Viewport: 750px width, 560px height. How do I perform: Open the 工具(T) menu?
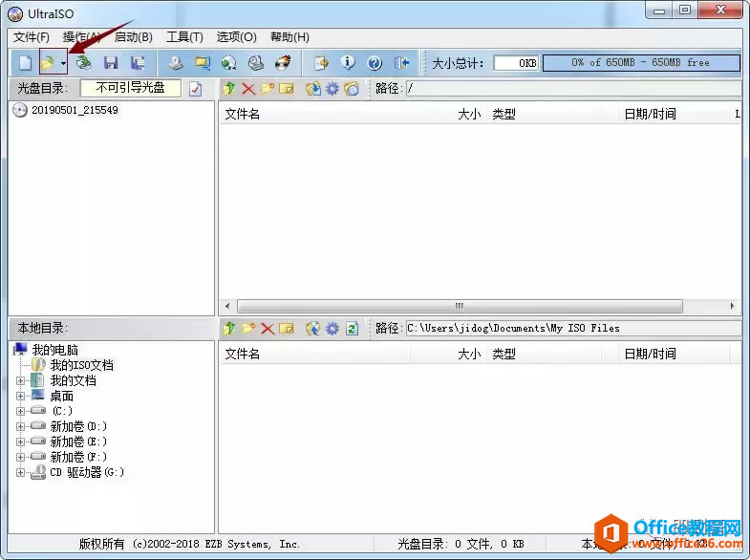pyautogui.click(x=184, y=37)
